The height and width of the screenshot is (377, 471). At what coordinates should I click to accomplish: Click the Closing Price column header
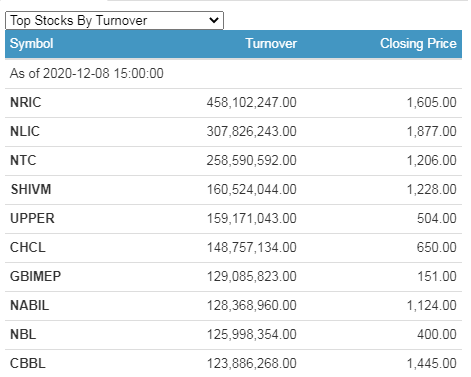coord(418,44)
